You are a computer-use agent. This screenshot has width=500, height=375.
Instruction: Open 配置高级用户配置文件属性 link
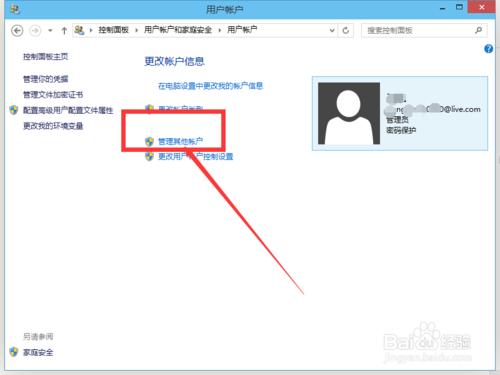pyautogui.click(x=68, y=110)
